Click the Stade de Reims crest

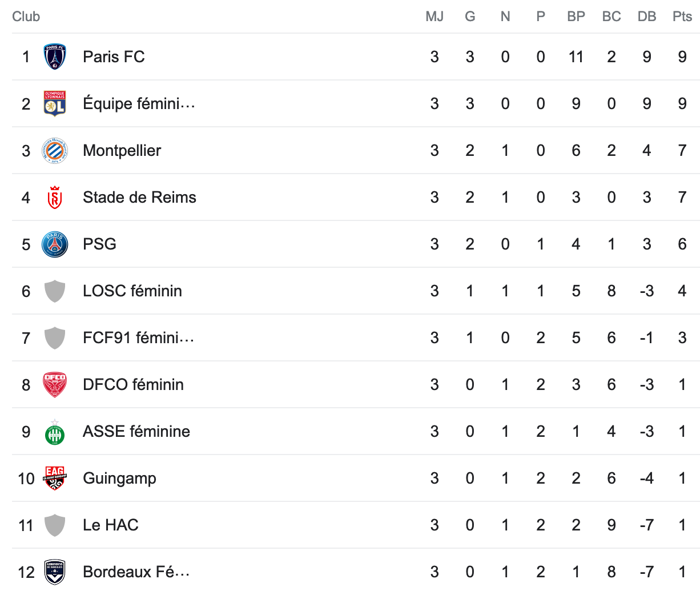click(55, 198)
